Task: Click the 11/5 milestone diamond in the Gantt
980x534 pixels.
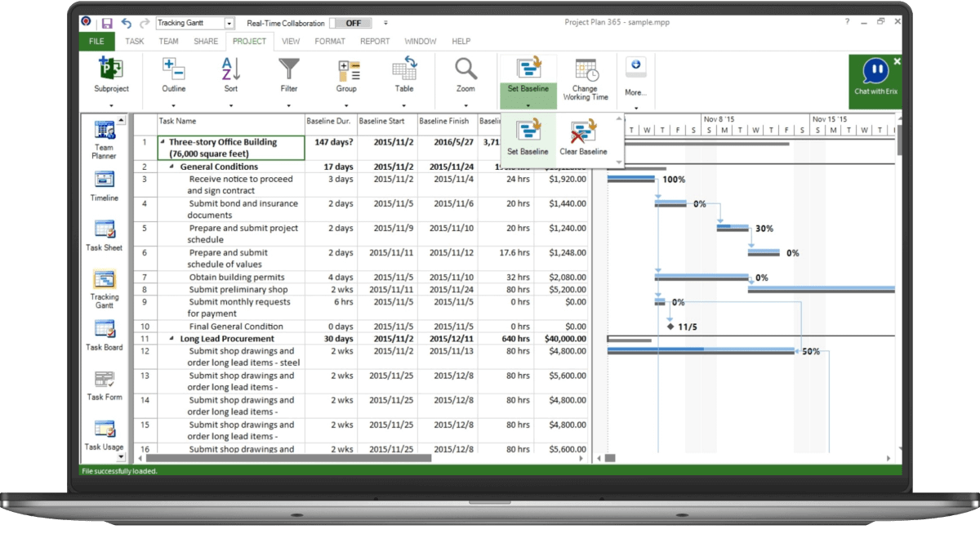Action: [670, 327]
